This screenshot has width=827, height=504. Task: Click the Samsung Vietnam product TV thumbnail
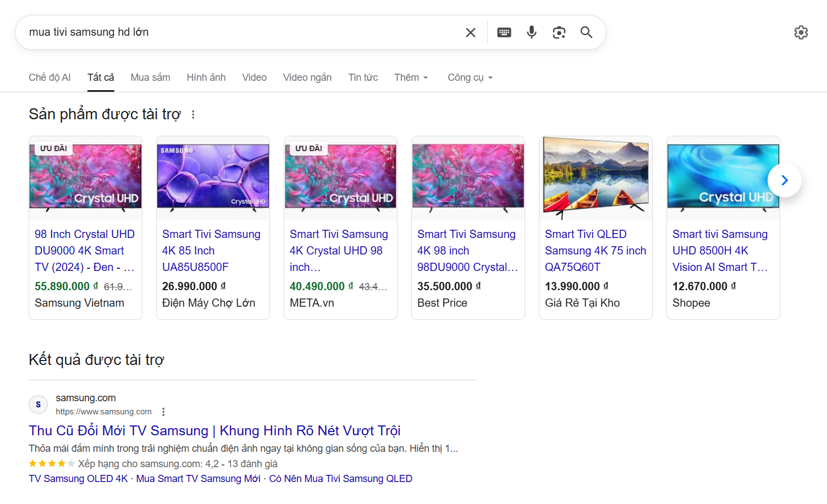[x=86, y=178]
